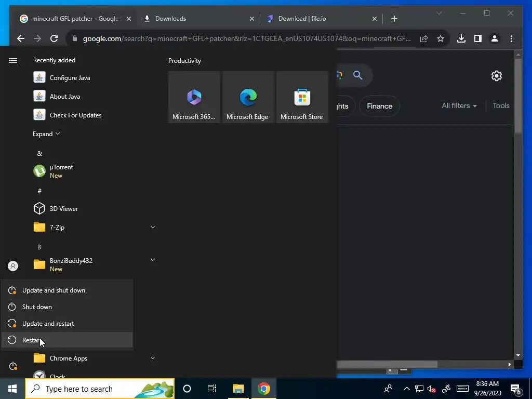Toggle Chrome side panel
This screenshot has width=532, height=399.
coord(478,38)
